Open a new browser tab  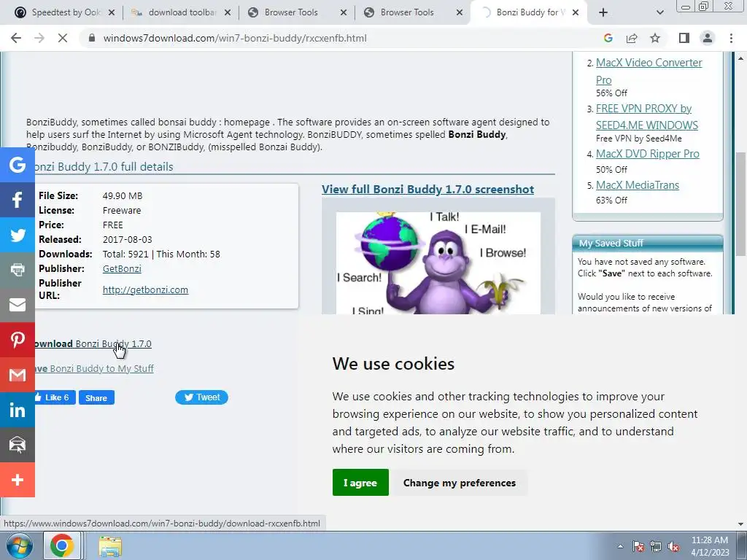point(603,12)
